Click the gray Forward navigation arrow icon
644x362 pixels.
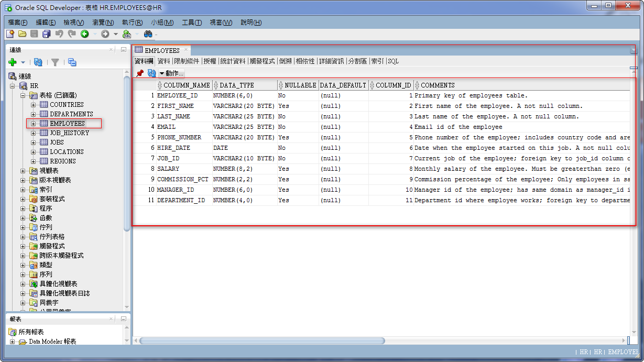click(105, 34)
